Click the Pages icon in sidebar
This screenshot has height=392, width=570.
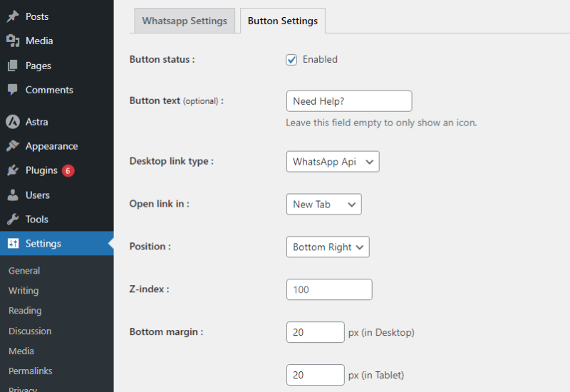(x=13, y=66)
